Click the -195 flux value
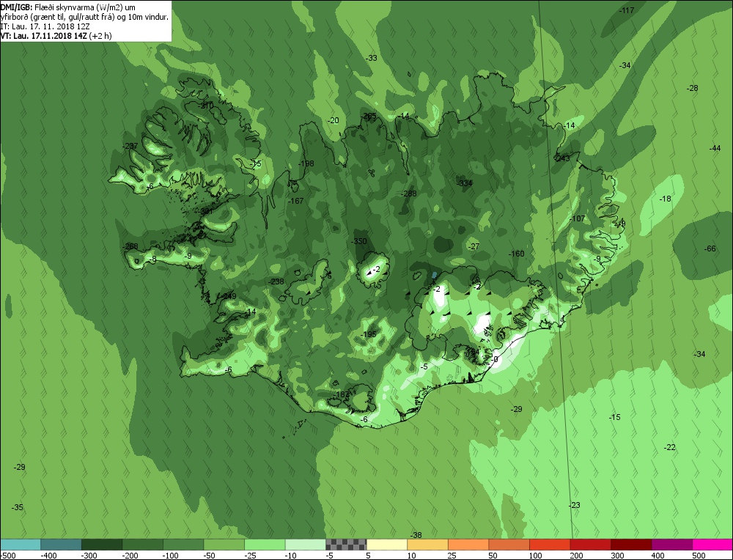This screenshot has height=560, width=733. (369, 334)
